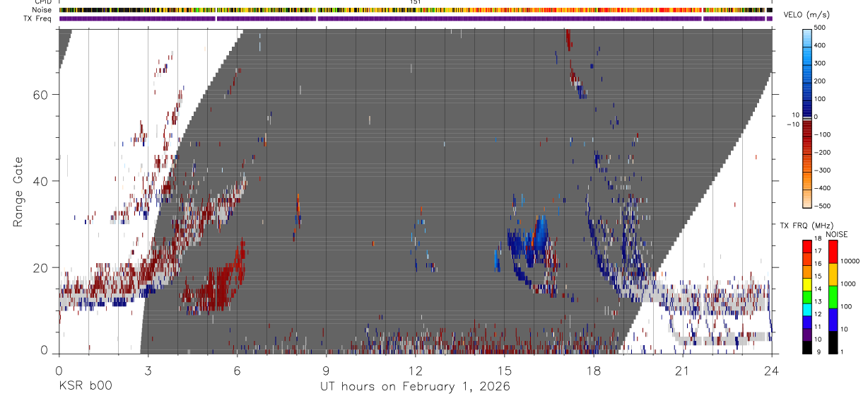Viewport: 868px width, 401px height.
Task: Click the '24' hour tick on x-axis
Action: point(772,370)
